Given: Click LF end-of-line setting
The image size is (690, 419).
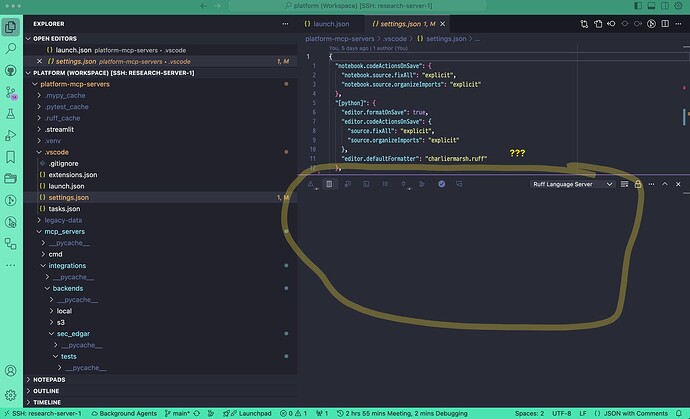Looking at the screenshot, I should pos(583,413).
